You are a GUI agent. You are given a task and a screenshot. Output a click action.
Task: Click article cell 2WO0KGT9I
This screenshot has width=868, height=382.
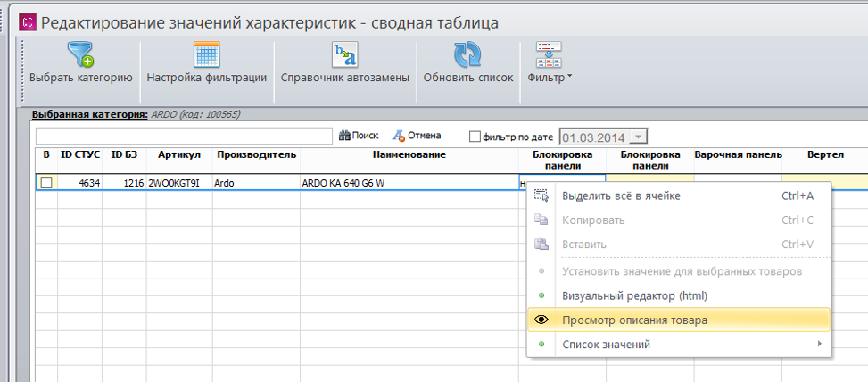pos(179,182)
